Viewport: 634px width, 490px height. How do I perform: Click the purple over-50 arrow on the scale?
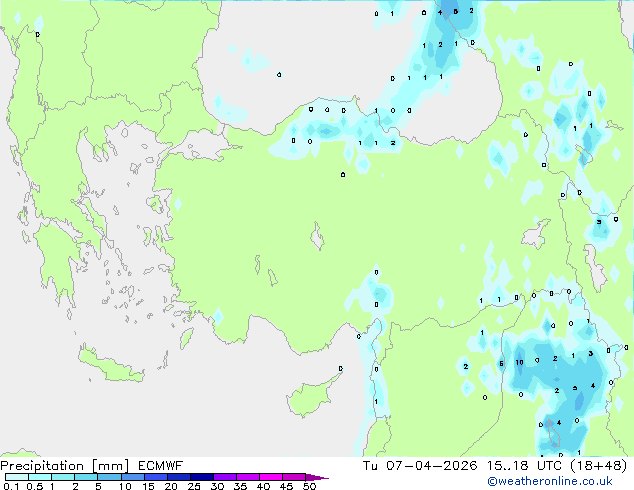[x=317, y=477]
